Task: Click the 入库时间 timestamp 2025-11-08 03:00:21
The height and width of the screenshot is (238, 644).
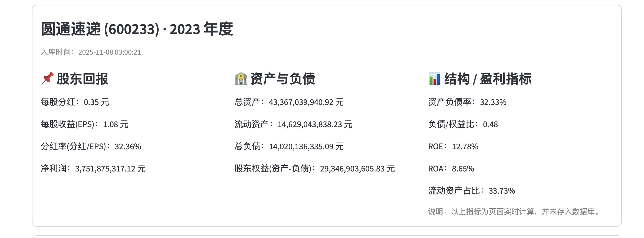Action: coord(110,52)
